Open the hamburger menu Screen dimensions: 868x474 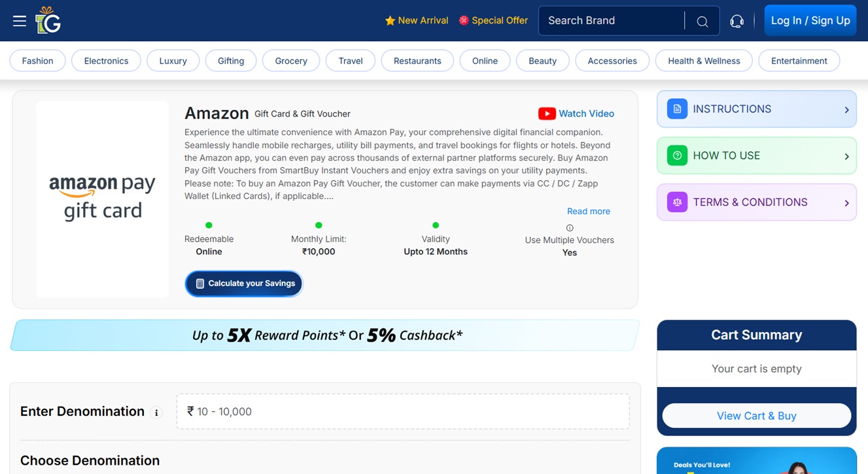point(20,21)
